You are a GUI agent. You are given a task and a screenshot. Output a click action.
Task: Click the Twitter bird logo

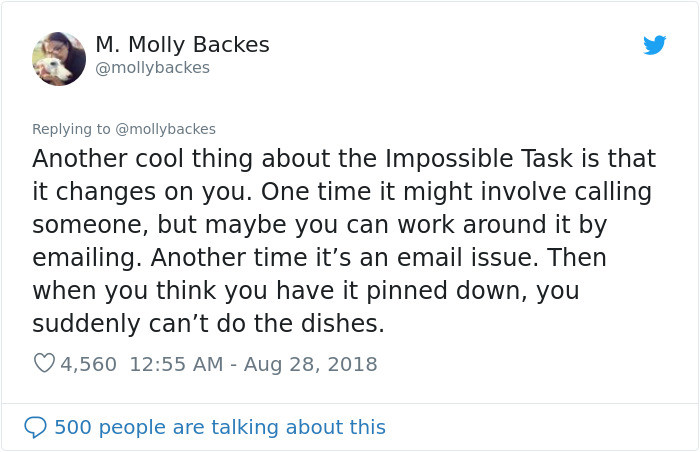click(x=654, y=45)
